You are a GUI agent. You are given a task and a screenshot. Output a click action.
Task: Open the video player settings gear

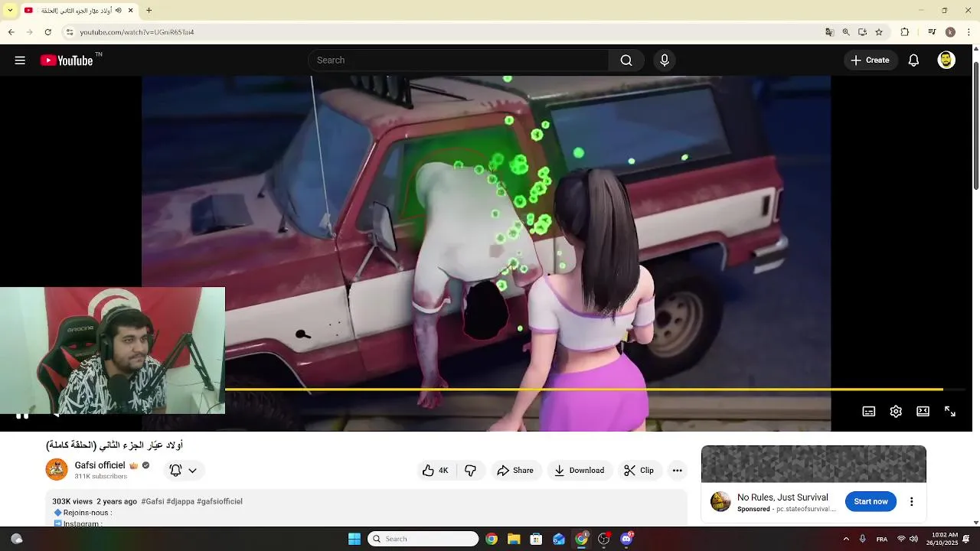point(896,411)
